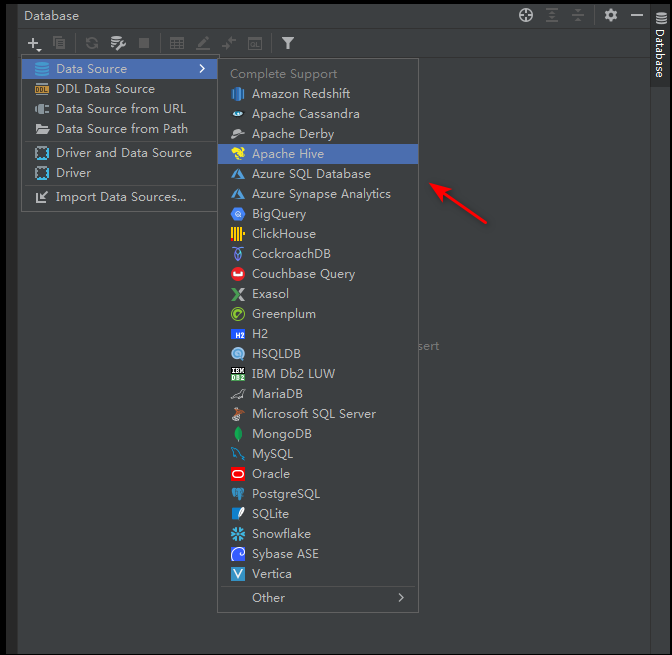Select Driver and Data Source entry
This screenshot has height=655, width=672.
(x=120, y=153)
